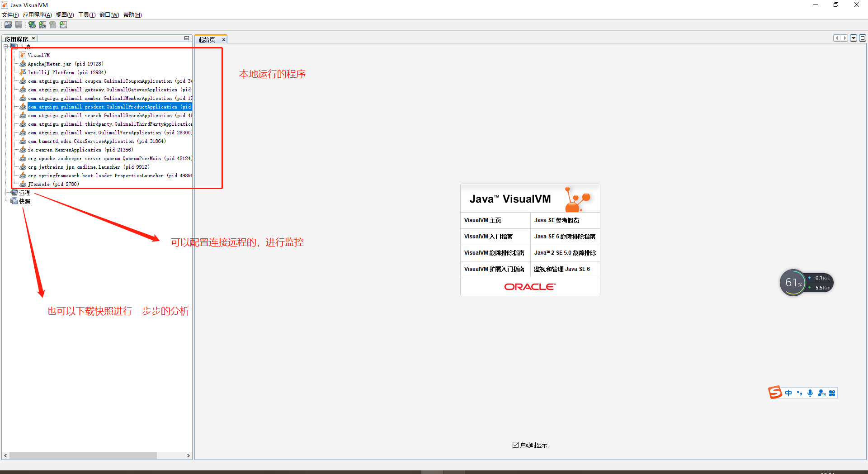Screen dimensions: 868x474
Task: Enable the 启动时显示 checkbox
Action: (x=515, y=445)
